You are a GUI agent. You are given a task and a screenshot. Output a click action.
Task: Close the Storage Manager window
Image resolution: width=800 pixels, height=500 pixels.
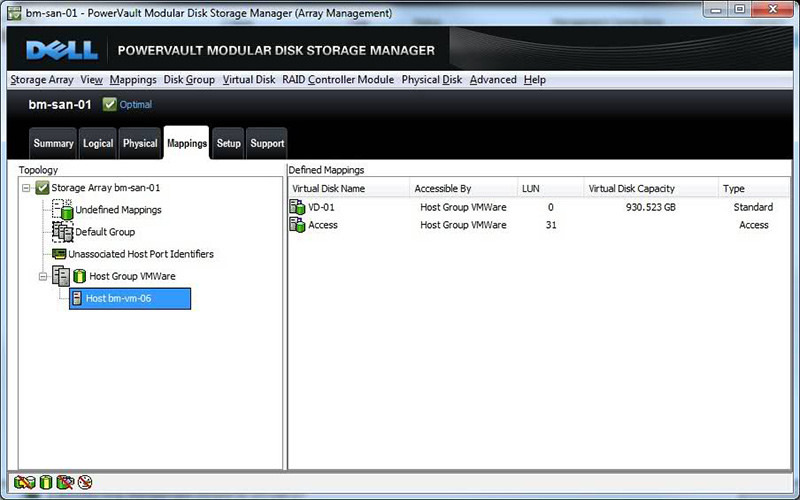tap(772, 9)
